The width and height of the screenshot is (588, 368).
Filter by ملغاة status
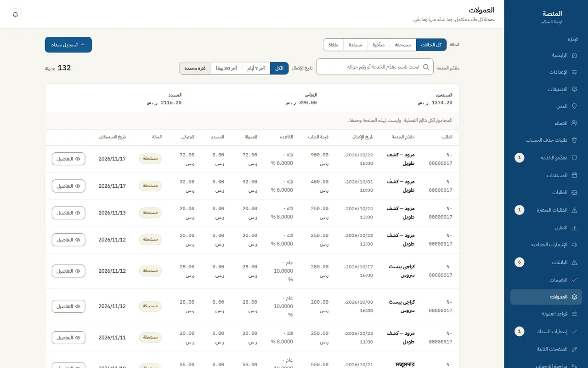coord(334,45)
